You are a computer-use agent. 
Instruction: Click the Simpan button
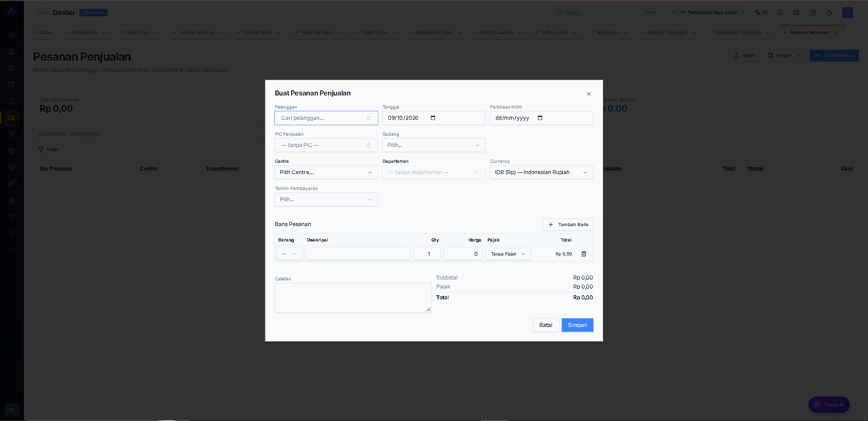[577, 325]
